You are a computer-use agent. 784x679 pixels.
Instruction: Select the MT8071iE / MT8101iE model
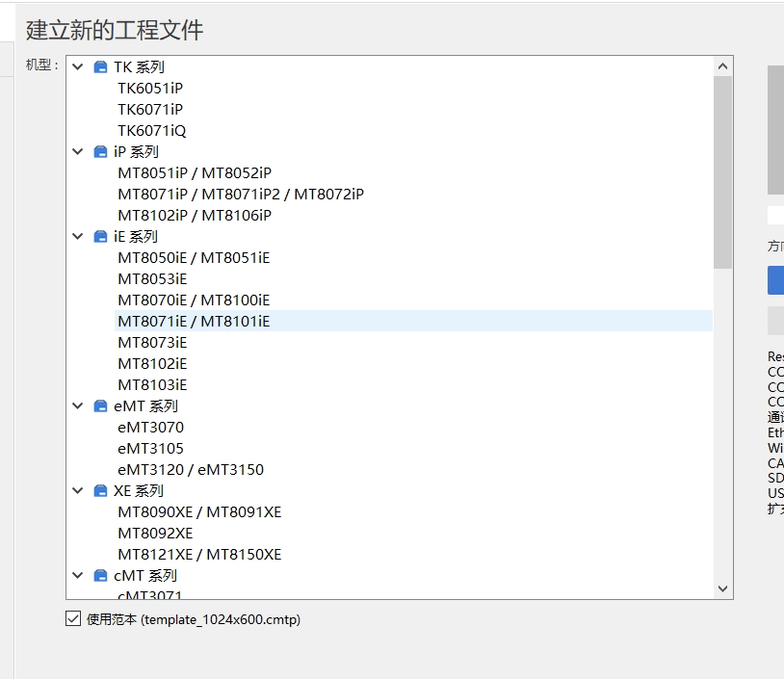point(194,322)
